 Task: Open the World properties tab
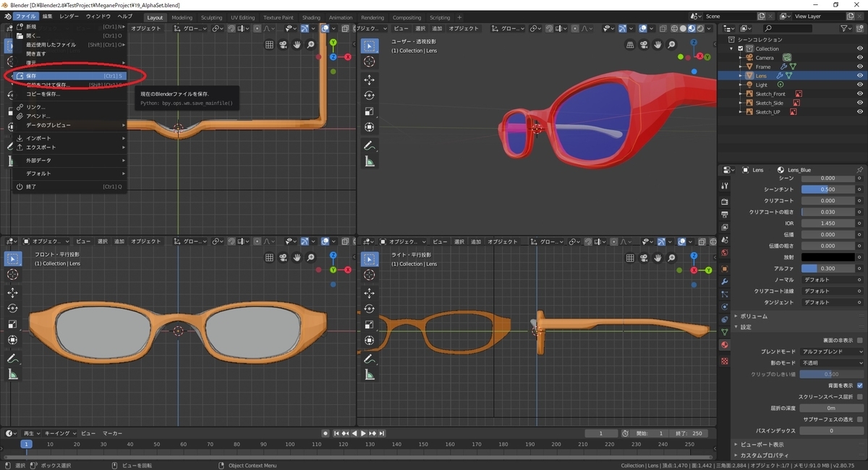click(725, 253)
